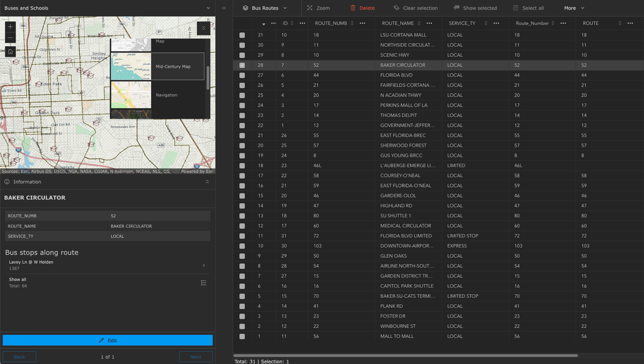Click the Select all icon
The width and height of the screenshot is (644, 364).
point(528,8)
